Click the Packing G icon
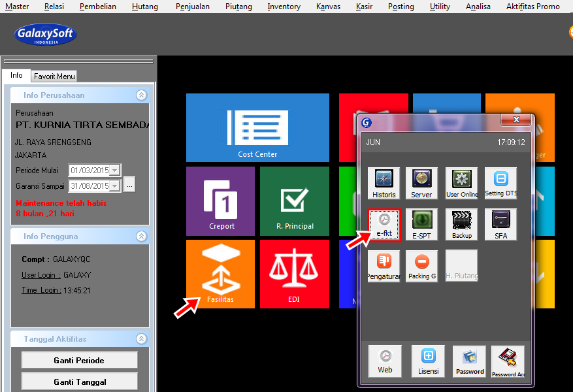Viewport: 573px width, 392px height. point(421,265)
